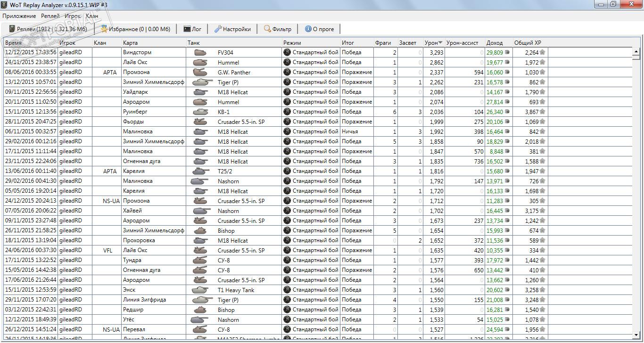The image size is (644, 343).
Task: Sort by the Режим column header
Action: (x=311, y=43)
